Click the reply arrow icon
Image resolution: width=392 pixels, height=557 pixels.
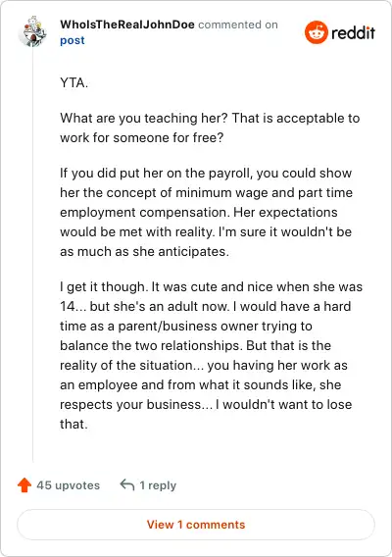pos(127,484)
